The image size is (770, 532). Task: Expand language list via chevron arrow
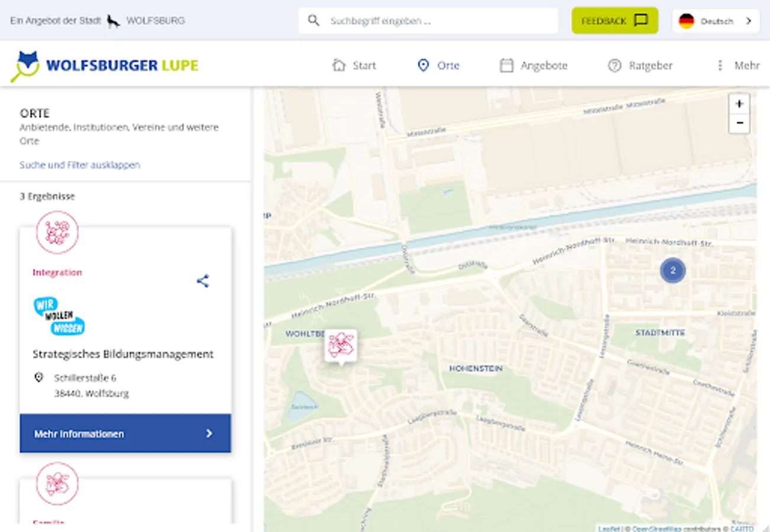point(749,21)
